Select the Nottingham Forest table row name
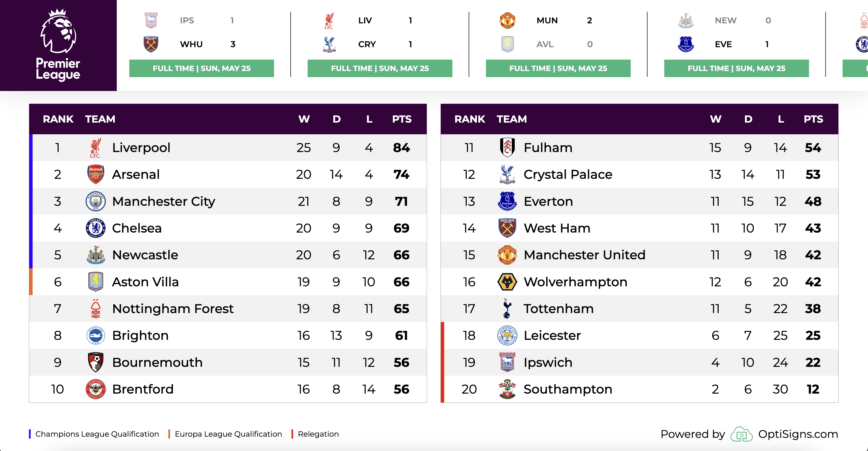The width and height of the screenshot is (868, 451). pos(172,308)
